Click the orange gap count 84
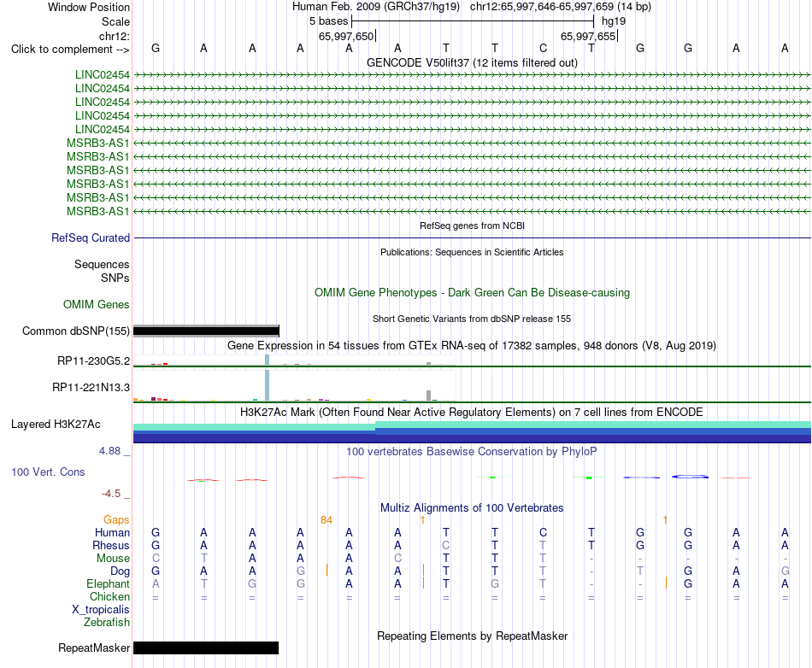Screen dimensions: 812x668 click(x=327, y=520)
